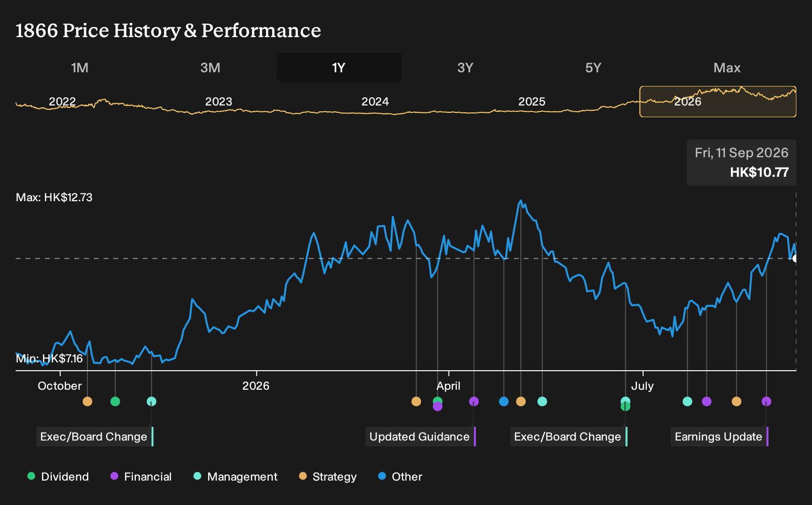Toggle Management events in the legend

(x=235, y=477)
